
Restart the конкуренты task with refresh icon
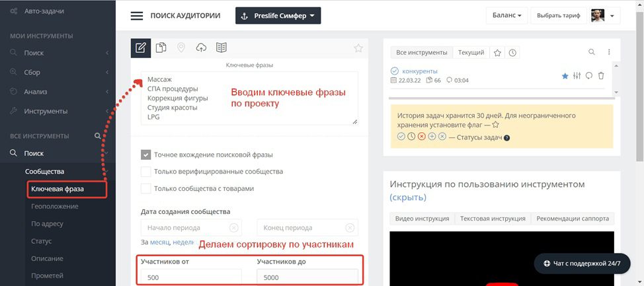(x=589, y=75)
